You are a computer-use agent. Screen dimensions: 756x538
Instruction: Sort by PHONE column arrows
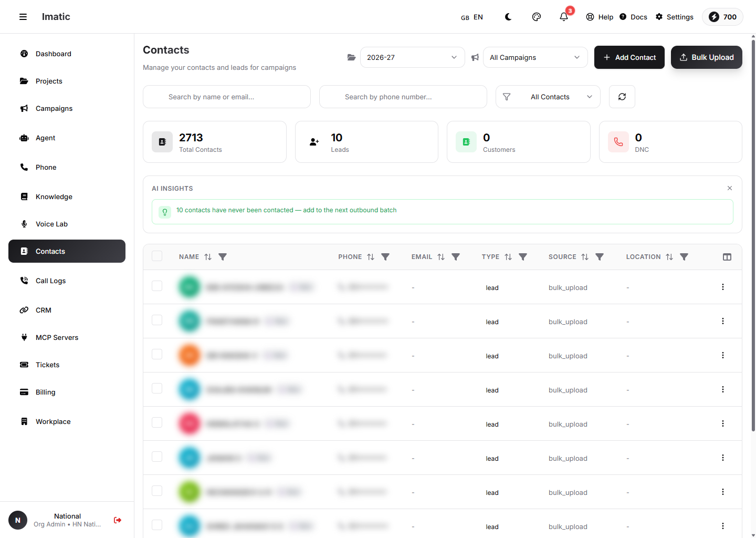coord(371,257)
